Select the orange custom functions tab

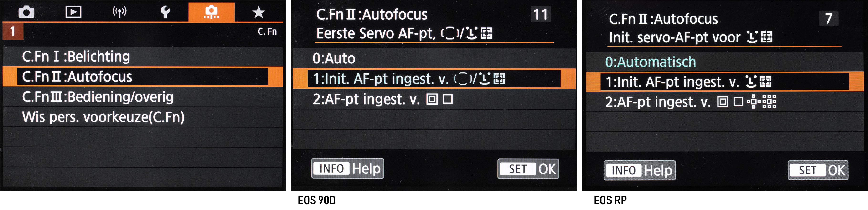pyautogui.click(x=211, y=12)
